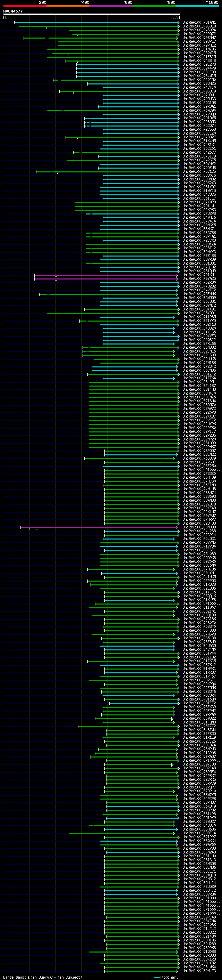Image resolution: width=222 pixels, height=980 pixels.
Task: Select label UniRef100_Q2JSA9
Action: coord(199,355)
